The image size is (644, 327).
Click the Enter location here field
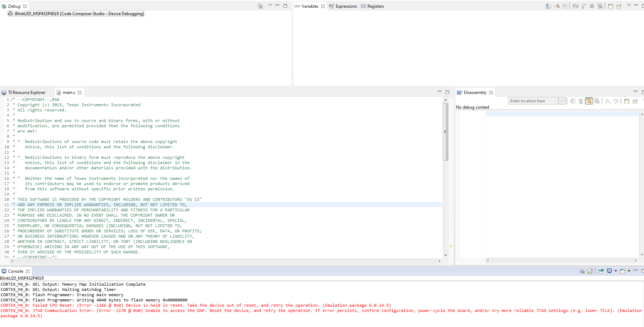click(x=533, y=101)
